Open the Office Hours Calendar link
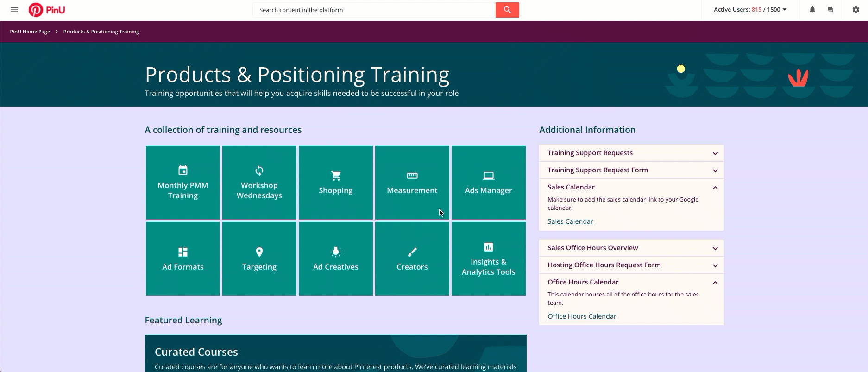 (x=582, y=316)
